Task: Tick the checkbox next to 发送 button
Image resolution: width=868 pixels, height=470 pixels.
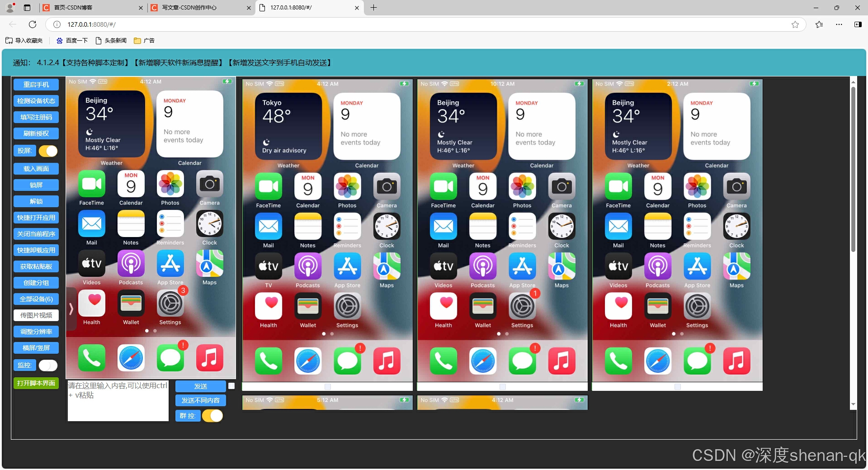Action: [231, 386]
